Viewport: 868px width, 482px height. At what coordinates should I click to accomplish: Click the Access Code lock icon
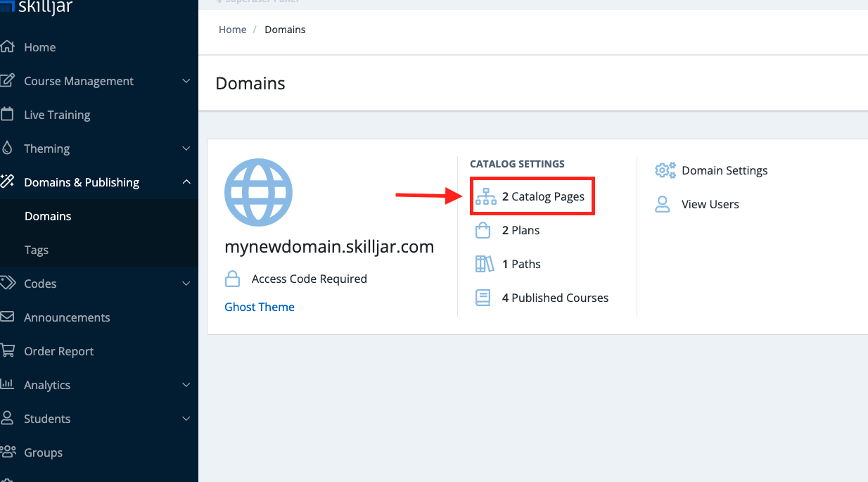pos(232,279)
